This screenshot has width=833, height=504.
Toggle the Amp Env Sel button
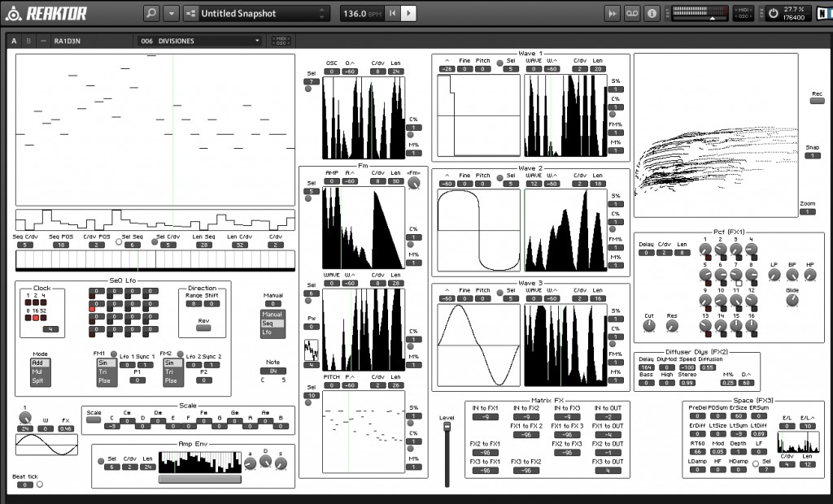101,461
